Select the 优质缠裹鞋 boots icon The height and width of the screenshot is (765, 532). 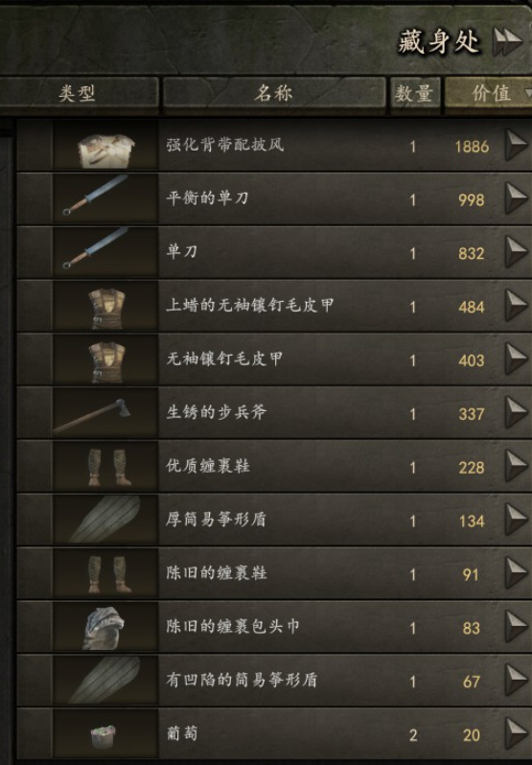pyautogui.click(x=105, y=468)
